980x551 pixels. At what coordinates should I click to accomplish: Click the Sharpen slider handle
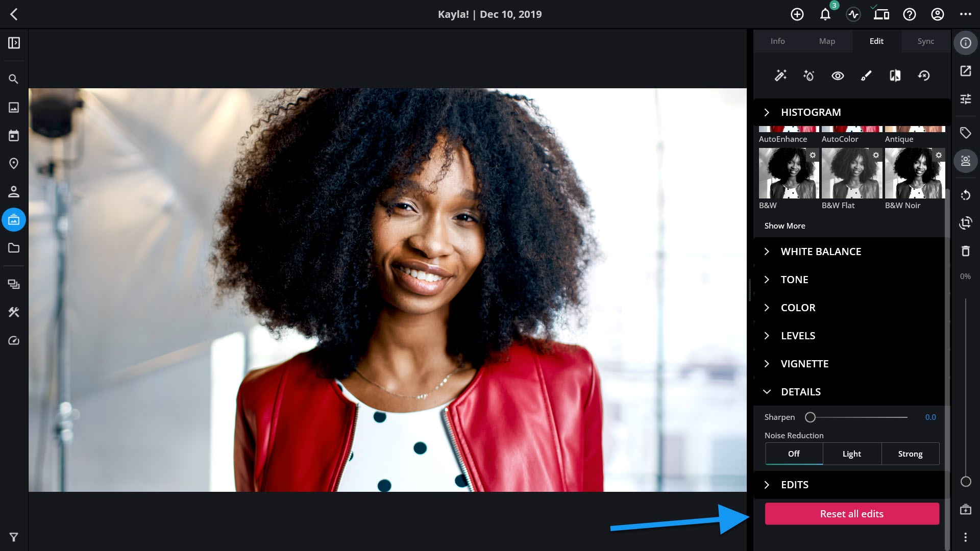click(810, 417)
